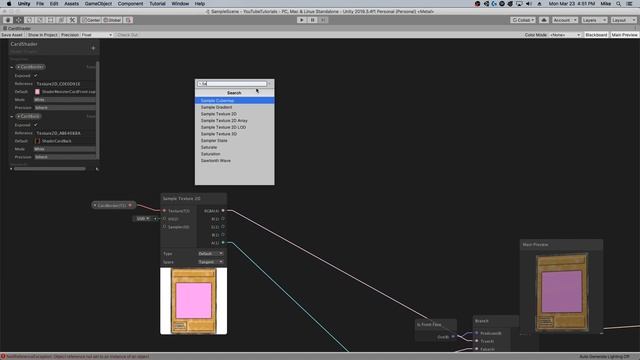The image size is (640, 360).
Task: Toggle pivot Center mode button
Action: (91, 20)
